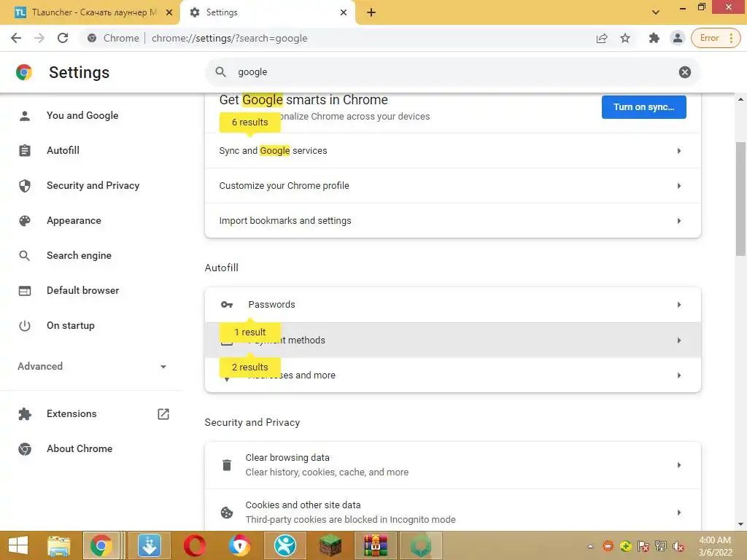Open the profile avatar icon
747x560 pixels.
677,38
